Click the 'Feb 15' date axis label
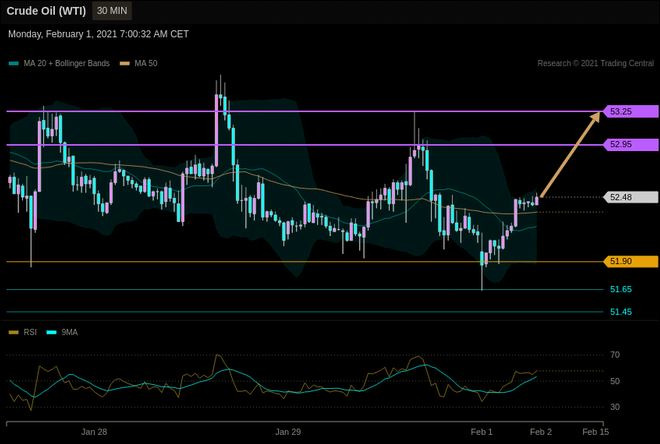The height and width of the screenshot is (444, 660). pyautogui.click(x=596, y=432)
